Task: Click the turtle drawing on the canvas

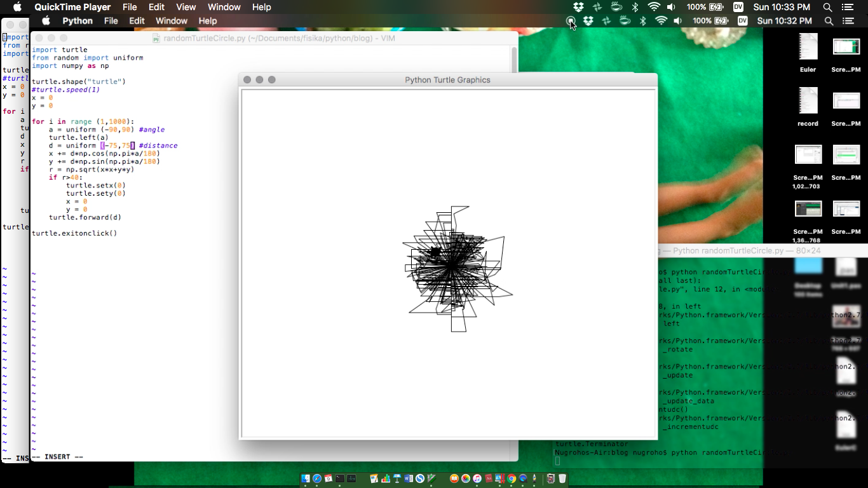Action: 452,267
